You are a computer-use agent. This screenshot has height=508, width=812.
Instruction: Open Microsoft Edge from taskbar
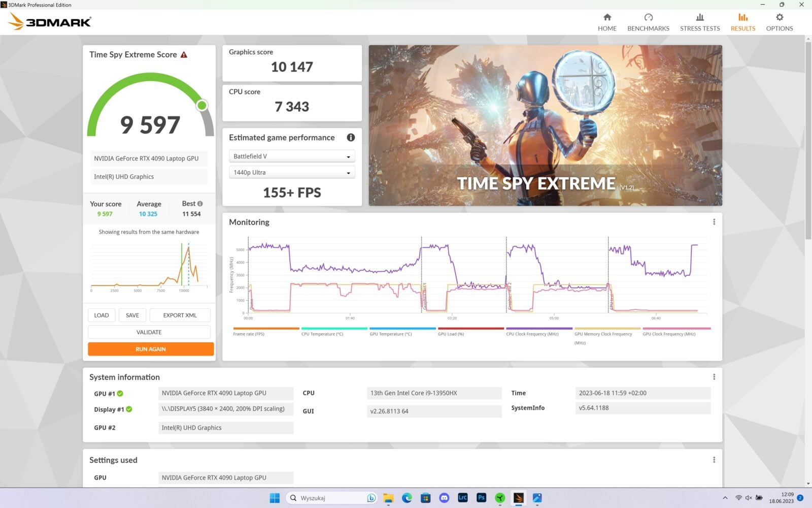(407, 498)
